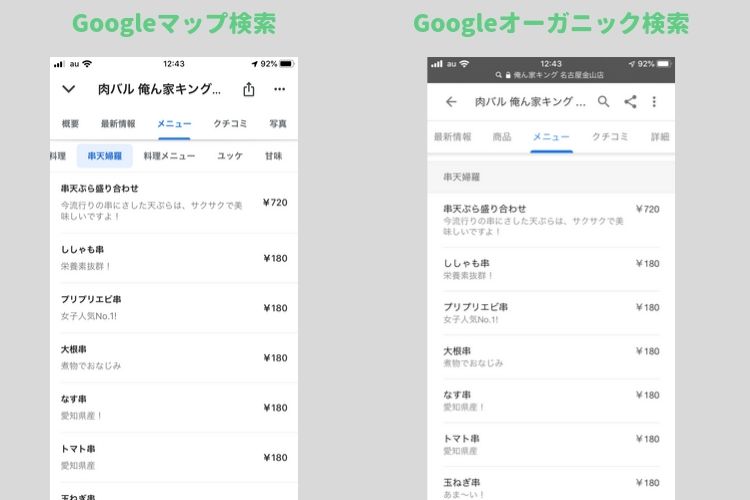Image resolution: width=750 pixels, height=500 pixels.
Task: Tap 女子人気No.1! description in Maps panel
Action: [x=89, y=316]
